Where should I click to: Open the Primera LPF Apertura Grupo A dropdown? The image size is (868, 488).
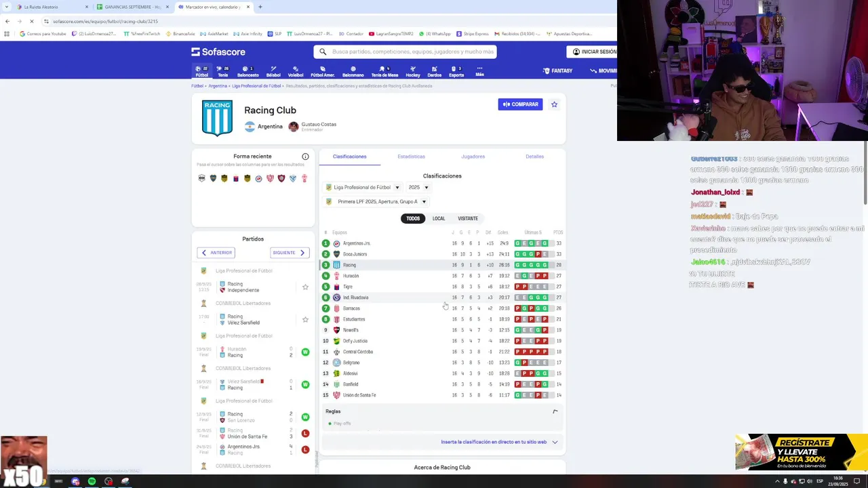click(x=376, y=201)
